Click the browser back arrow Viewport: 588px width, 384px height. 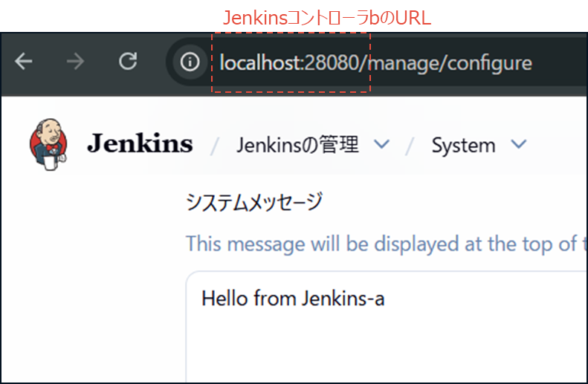point(24,62)
